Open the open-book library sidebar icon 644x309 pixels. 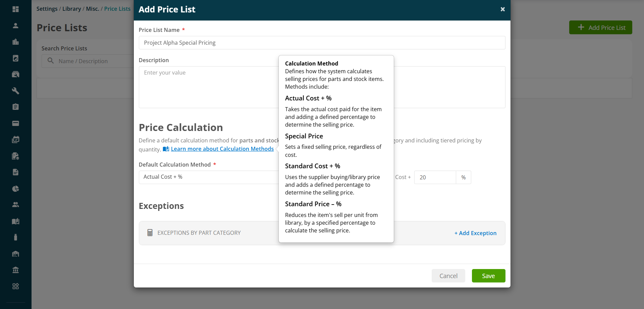15,221
